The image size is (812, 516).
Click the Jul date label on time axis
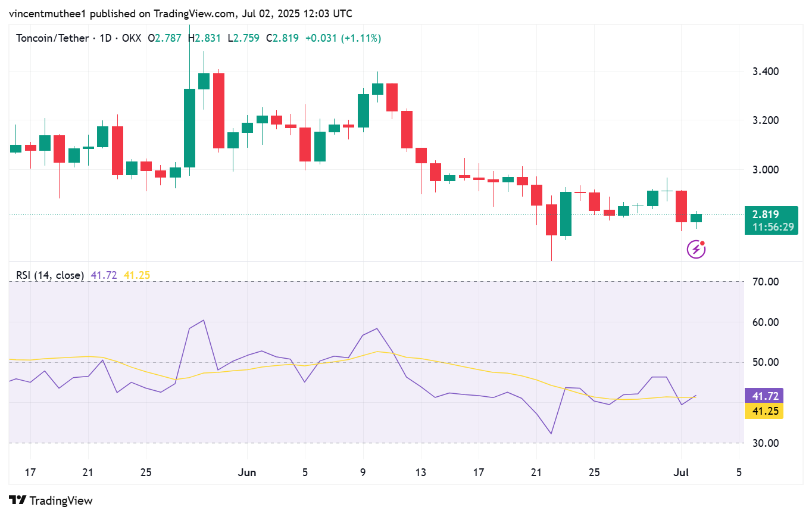[682, 473]
